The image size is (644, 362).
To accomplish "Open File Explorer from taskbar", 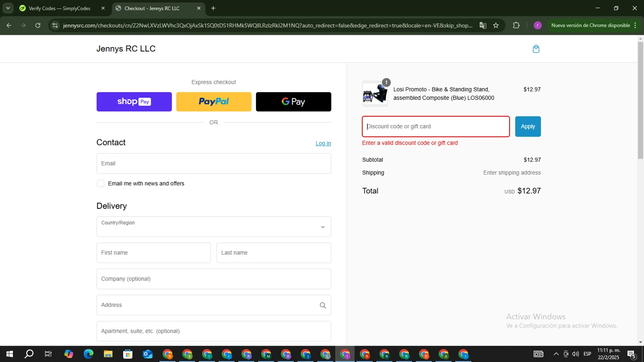I will click(108, 354).
